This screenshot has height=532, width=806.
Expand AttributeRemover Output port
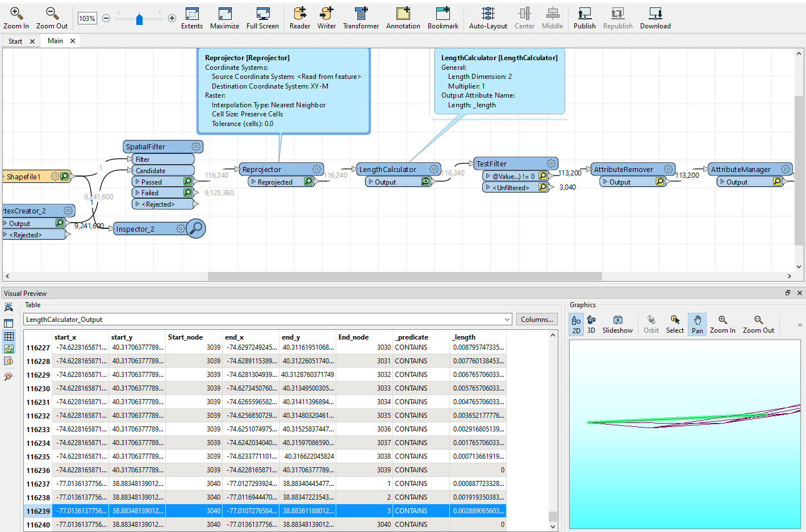pyautogui.click(x=605, y=182)
